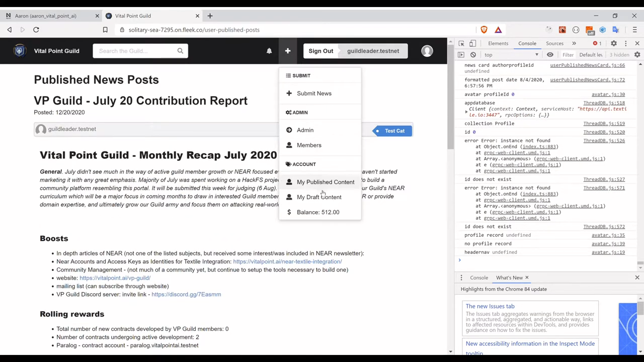Click the red error count badge
Image resolution: width=644 pixels, height=362 pixels.
point(597,43)
